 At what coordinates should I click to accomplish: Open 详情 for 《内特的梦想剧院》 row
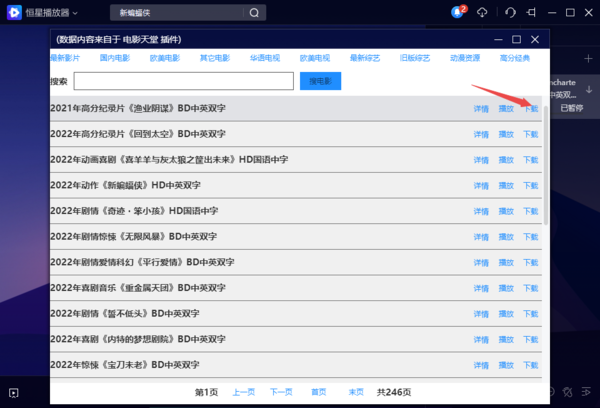[x=481, y=339]
